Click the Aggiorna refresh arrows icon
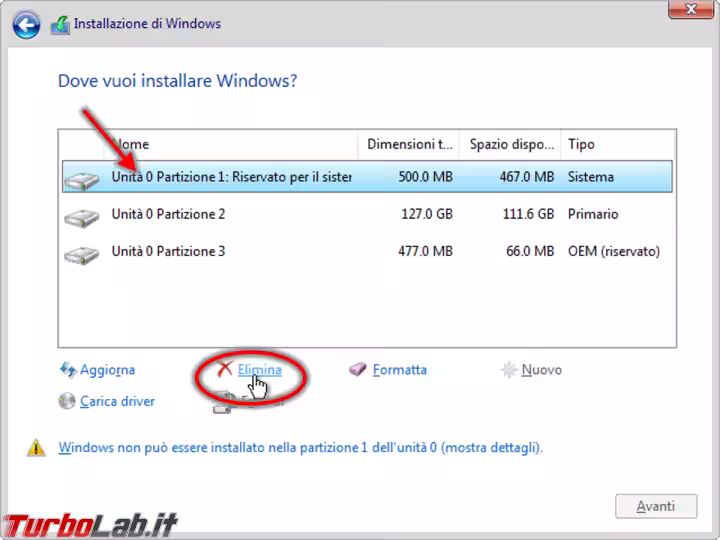The height and width of the screenshot is (540, 720). coord(68,370)
